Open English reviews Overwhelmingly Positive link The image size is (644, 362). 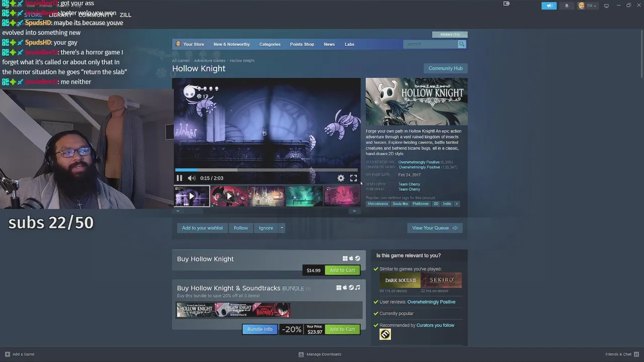419,167
